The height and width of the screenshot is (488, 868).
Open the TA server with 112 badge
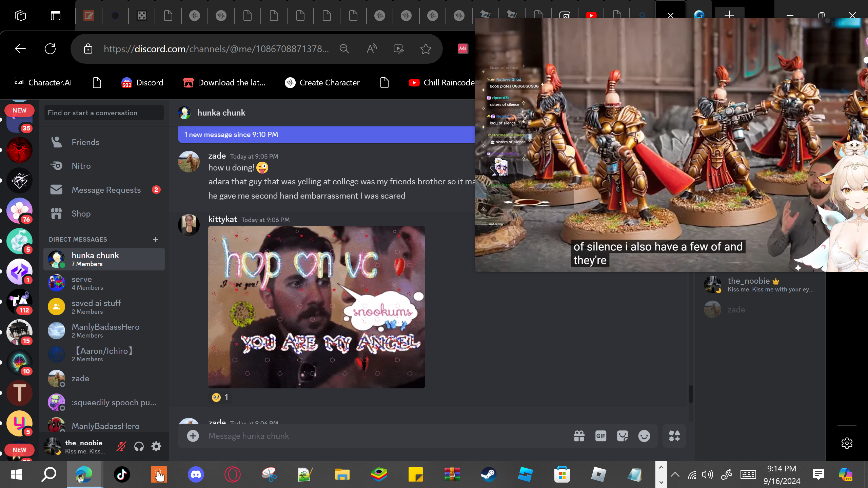click(20, 302)
